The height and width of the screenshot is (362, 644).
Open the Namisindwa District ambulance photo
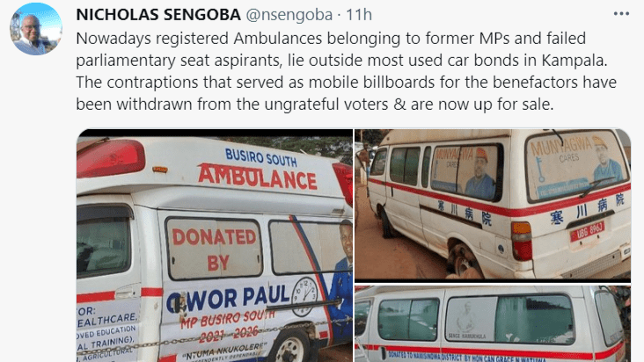pos(493,323)
